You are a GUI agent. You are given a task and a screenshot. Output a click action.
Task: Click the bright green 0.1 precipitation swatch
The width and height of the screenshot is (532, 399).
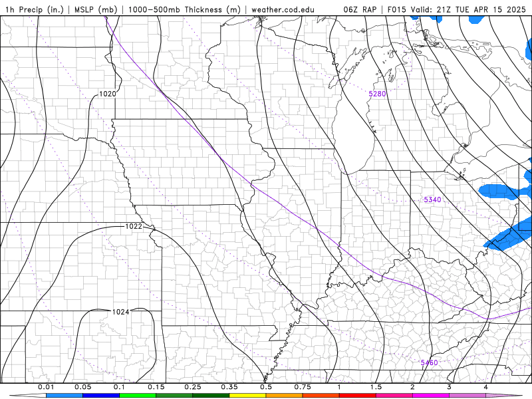(138, 396)
